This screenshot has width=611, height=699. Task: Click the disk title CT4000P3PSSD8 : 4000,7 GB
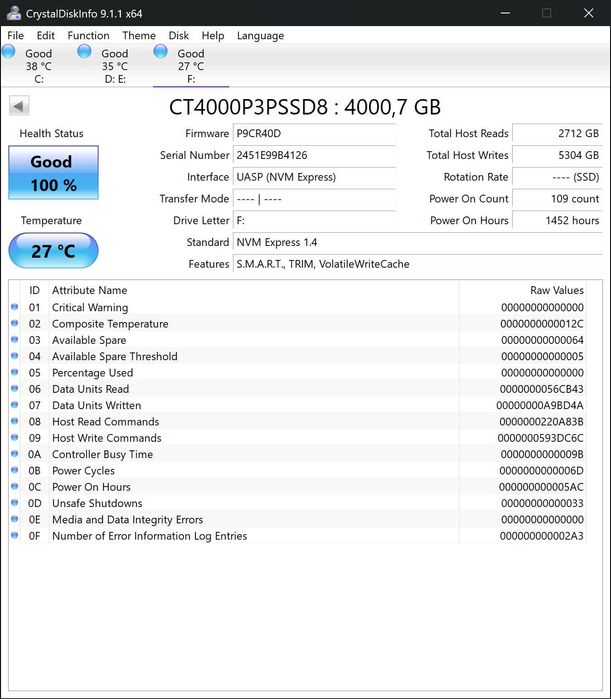[x=305, y=107]
